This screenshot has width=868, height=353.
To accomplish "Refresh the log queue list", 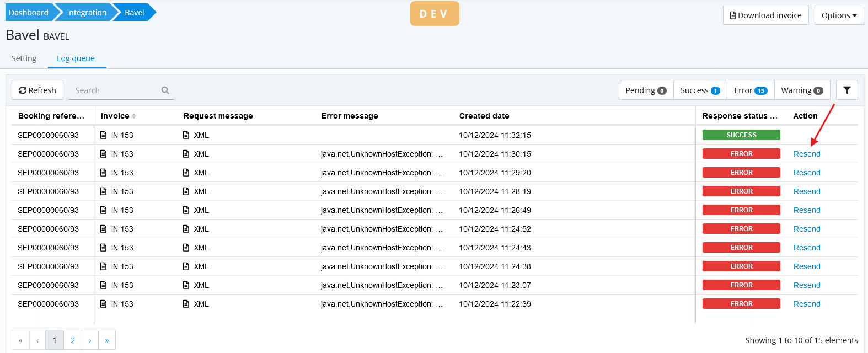I will (37, 90).
